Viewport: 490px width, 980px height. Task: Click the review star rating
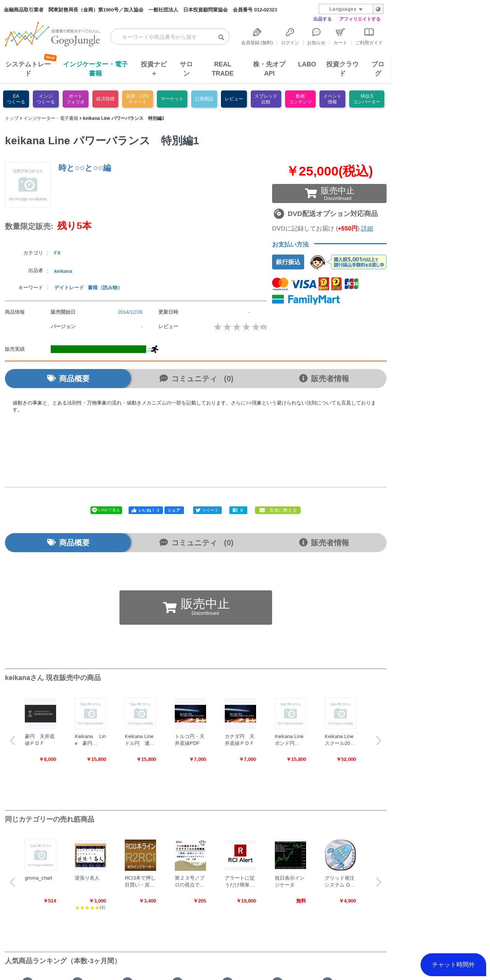(237, 327)
